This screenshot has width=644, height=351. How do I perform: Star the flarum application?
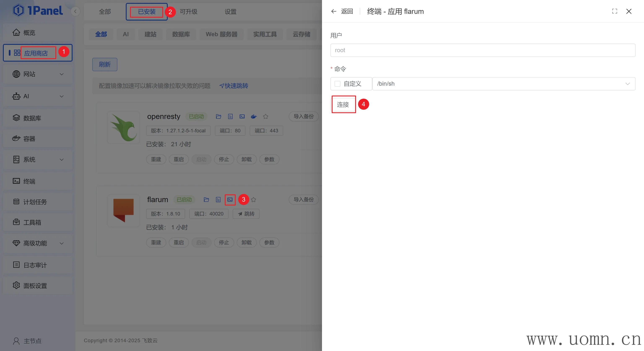coord(253,200)
